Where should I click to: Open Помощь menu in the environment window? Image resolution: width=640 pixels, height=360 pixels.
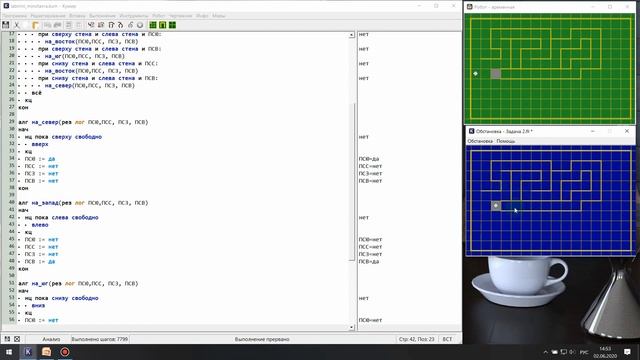pos(506,141)
